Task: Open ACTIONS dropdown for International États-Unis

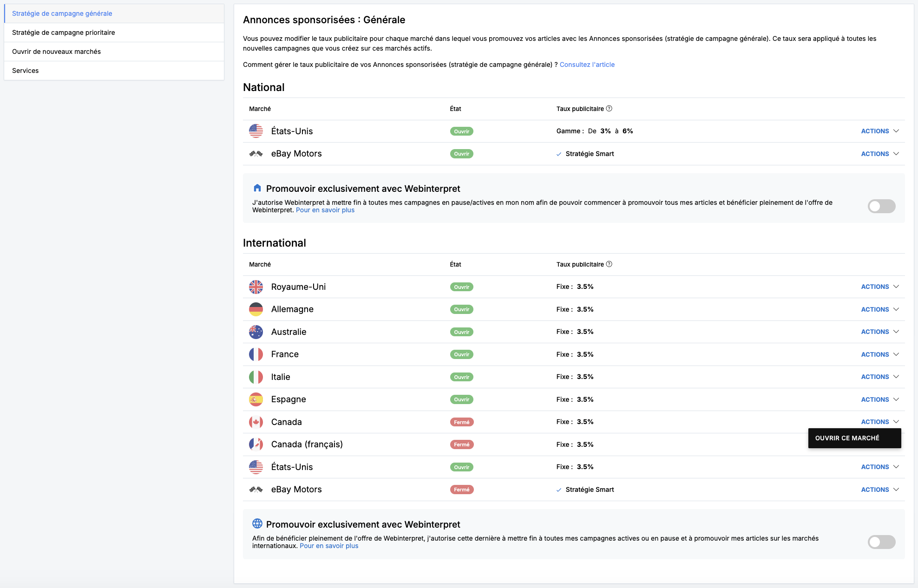Action: [880, 467]
